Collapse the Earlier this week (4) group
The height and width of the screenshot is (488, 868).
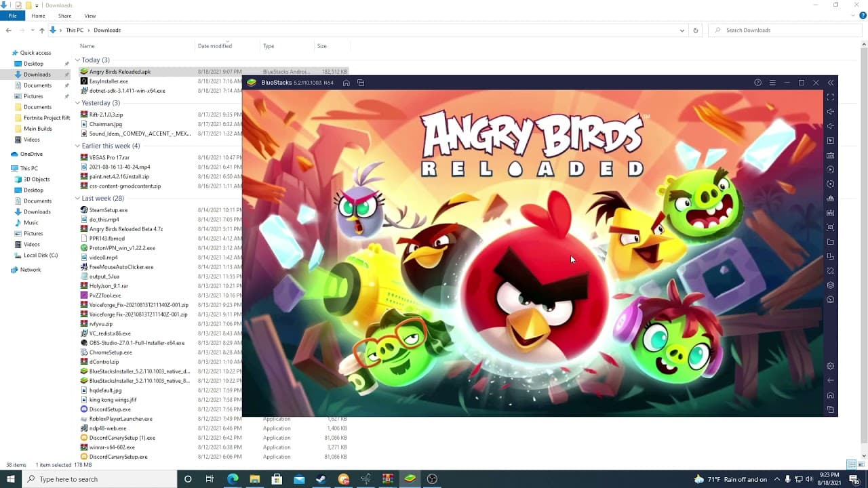click(x=77, y=146)
